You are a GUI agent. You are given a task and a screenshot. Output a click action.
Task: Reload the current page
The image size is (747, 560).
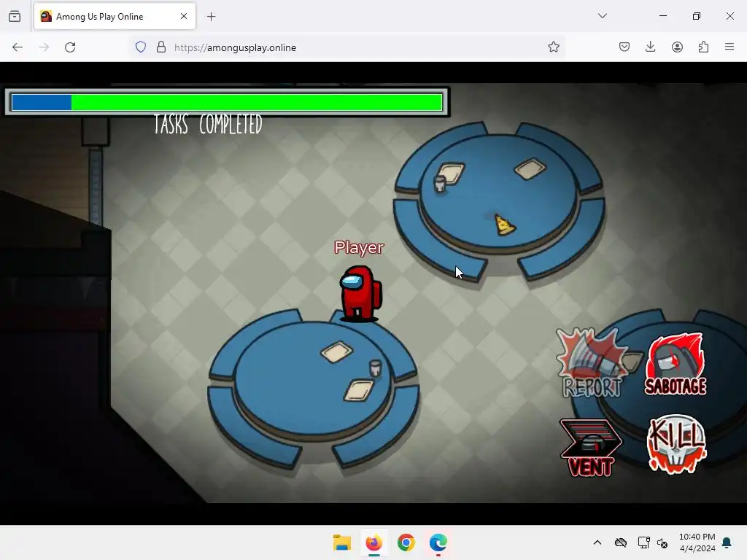pyautogui.click(x=70, y=47)
